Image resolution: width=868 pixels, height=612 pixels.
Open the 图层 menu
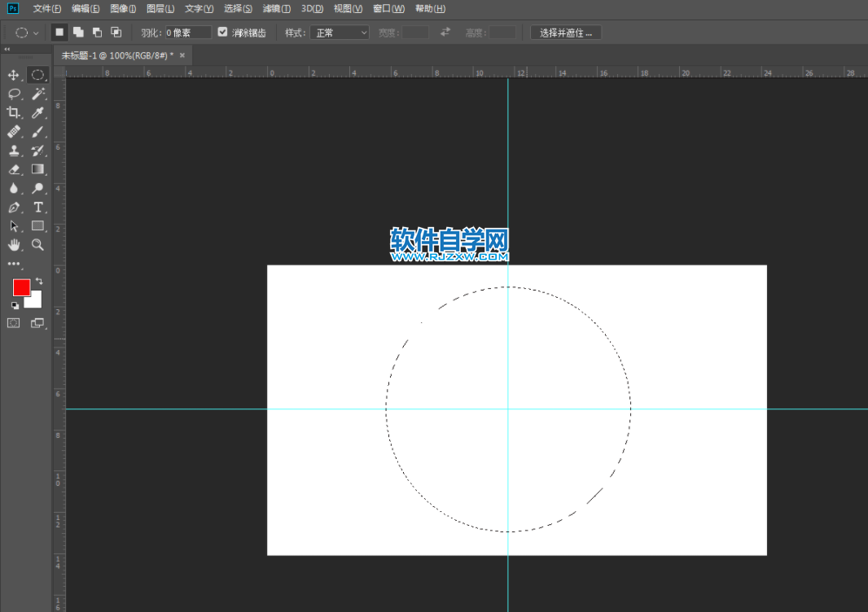pos(160,9)
